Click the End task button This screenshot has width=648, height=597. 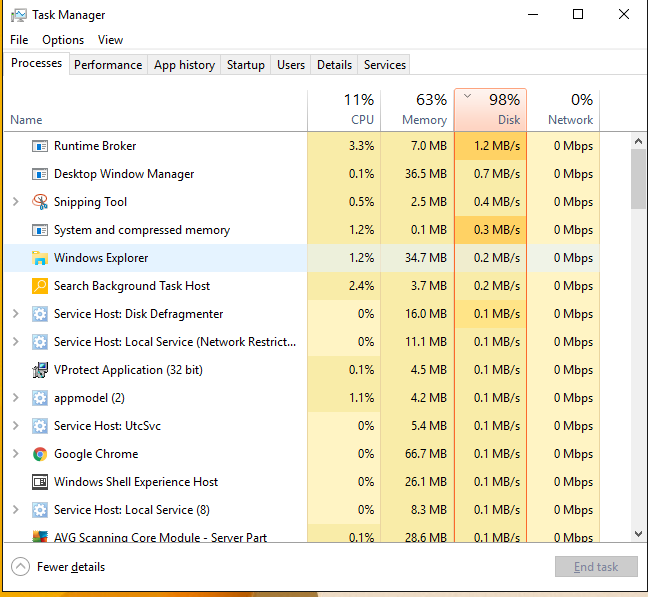click(x=596, y=566)
